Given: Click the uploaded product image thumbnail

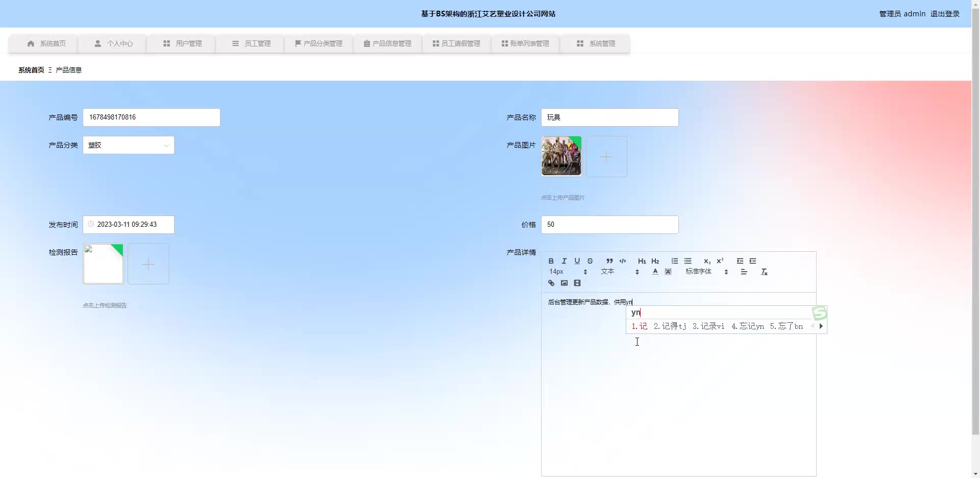Looking at the screenshot, I should point(561,156).
